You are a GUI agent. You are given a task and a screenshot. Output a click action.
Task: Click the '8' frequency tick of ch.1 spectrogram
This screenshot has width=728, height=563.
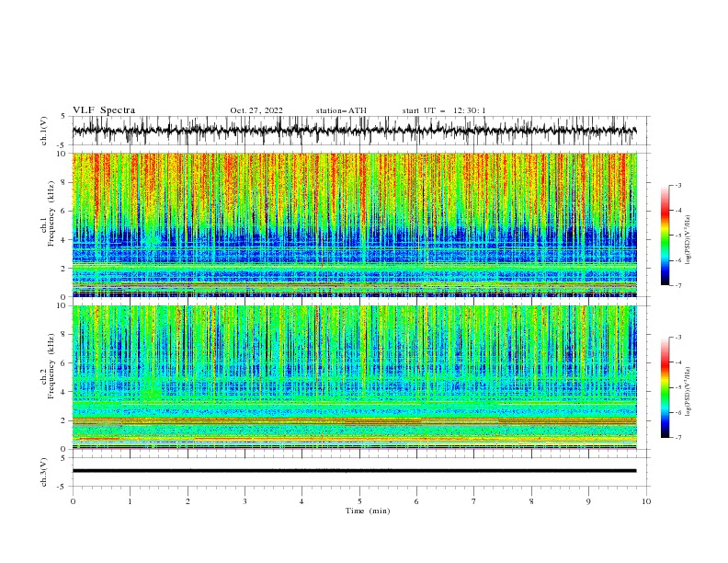click(64, 182)
